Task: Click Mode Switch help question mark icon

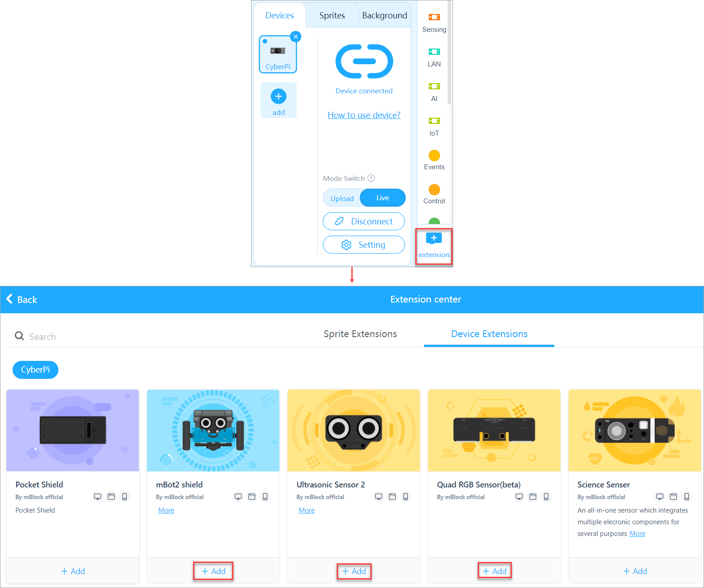Action: pyautogui.click(x=371, y=178)
